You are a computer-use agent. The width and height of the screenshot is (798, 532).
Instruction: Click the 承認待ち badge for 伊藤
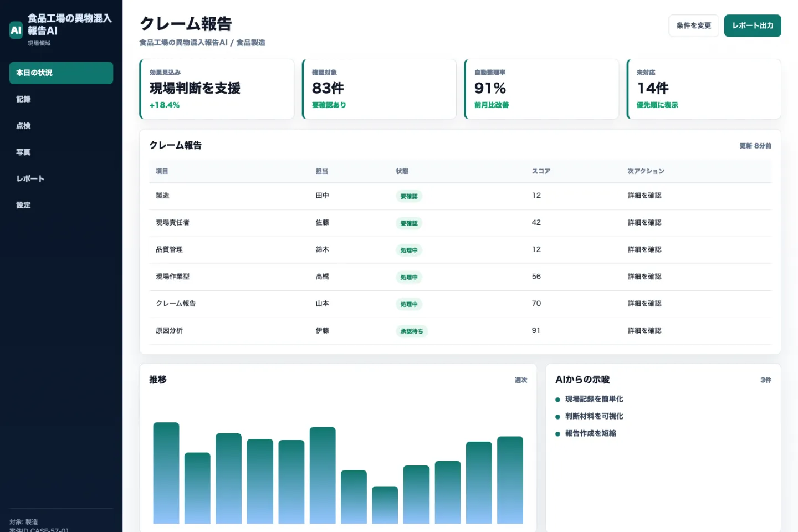coord(412,331)
